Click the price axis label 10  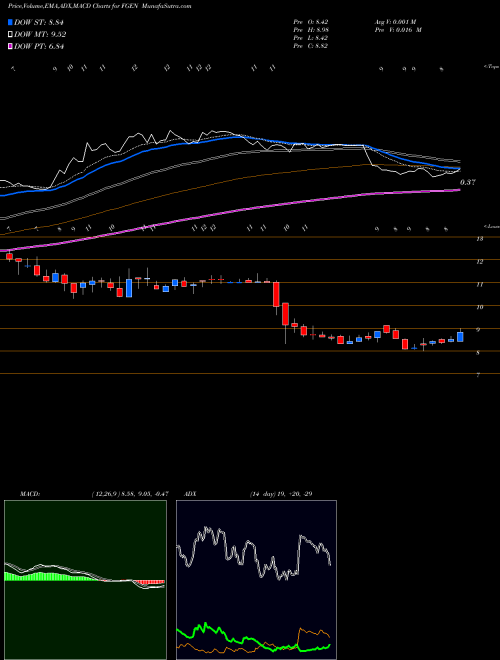pyautogui.click(x=479, y=307)
